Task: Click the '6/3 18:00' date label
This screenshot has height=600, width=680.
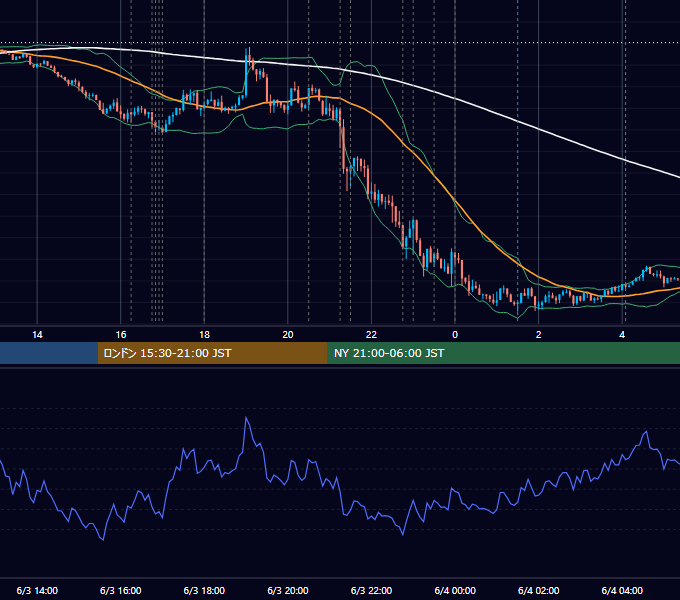Action: click(204, 590)
